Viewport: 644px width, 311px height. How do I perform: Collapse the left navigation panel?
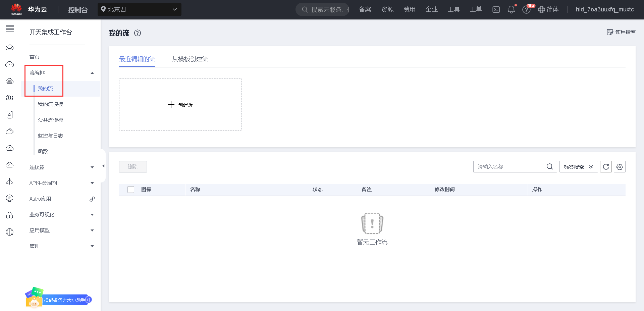[103, 166]
